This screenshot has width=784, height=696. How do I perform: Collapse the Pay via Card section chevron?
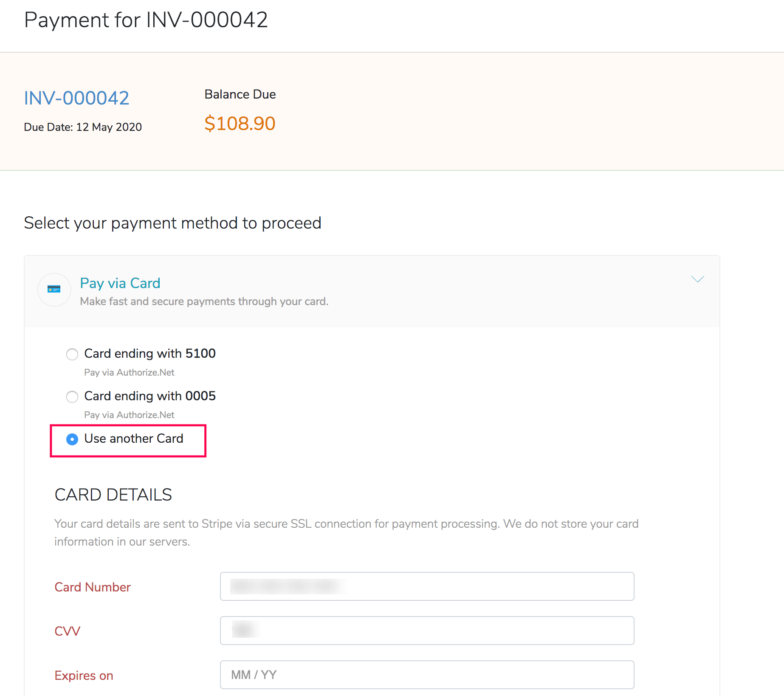tap(697, 280)
